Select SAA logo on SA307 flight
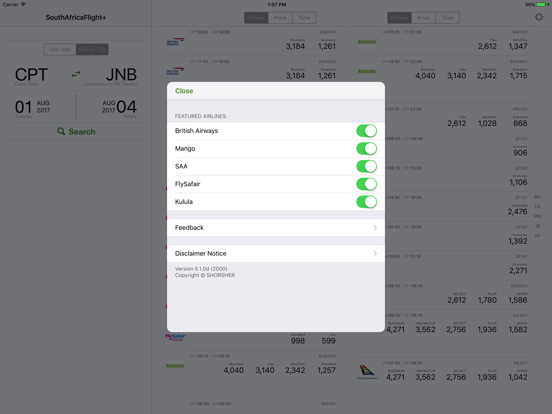552x414 pixels. pos(367,372)
